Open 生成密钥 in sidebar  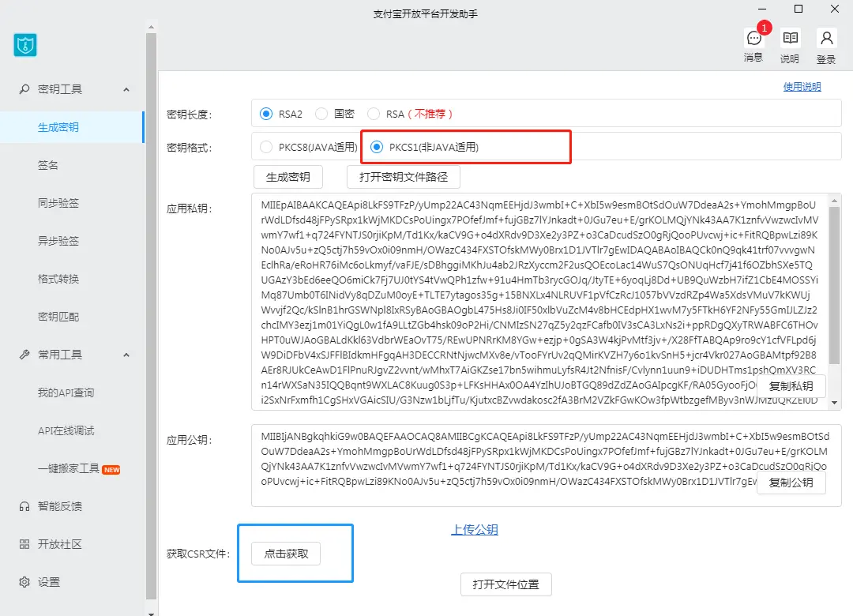[x=58, y=127]
